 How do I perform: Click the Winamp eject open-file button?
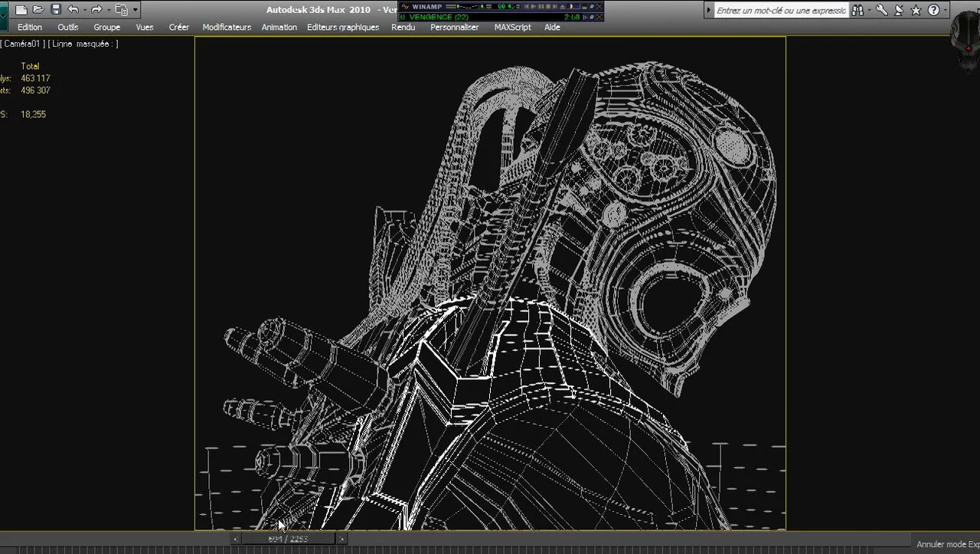coord(563,7)
